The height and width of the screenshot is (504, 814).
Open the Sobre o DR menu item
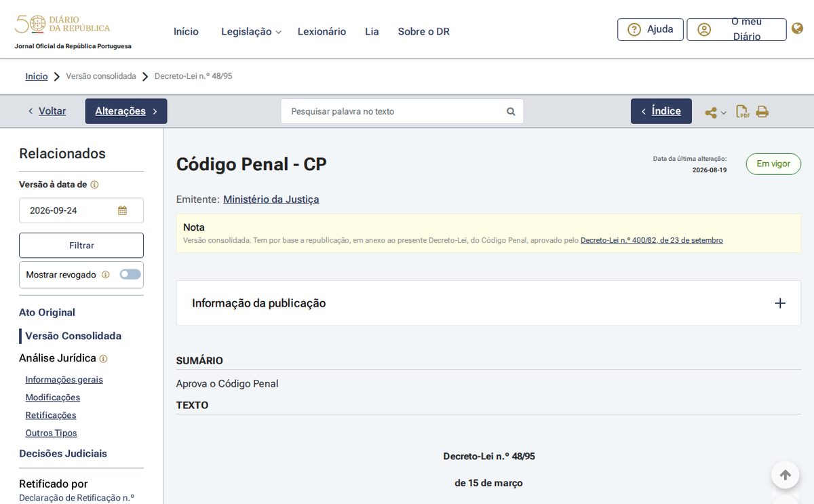(423, 31)
